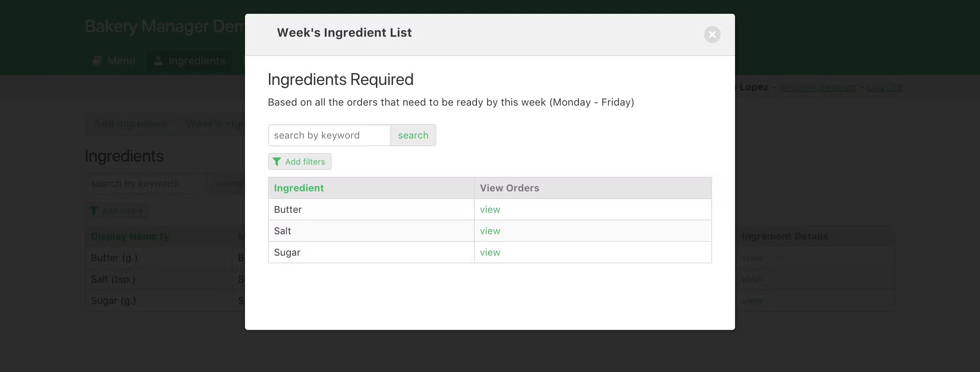Focus the dialog's search by keyword field
980x372 pixels.
[329, 135]
